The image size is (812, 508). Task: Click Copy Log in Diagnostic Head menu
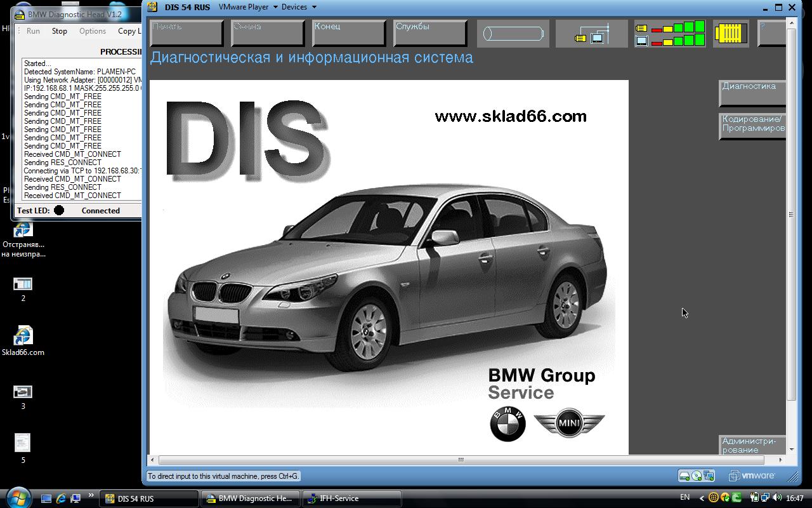[x=129, y=30]
